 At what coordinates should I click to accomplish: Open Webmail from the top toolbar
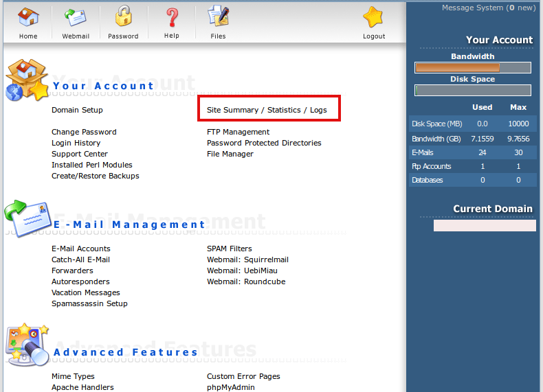[x=76, y=18]
